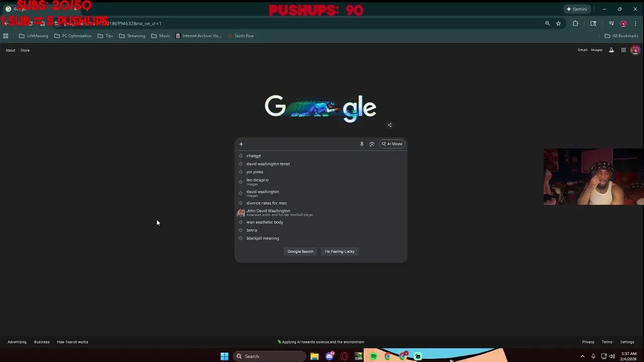Select the leo dicaprio suggestion
The image size is (644, 362).
pos(321,182)
